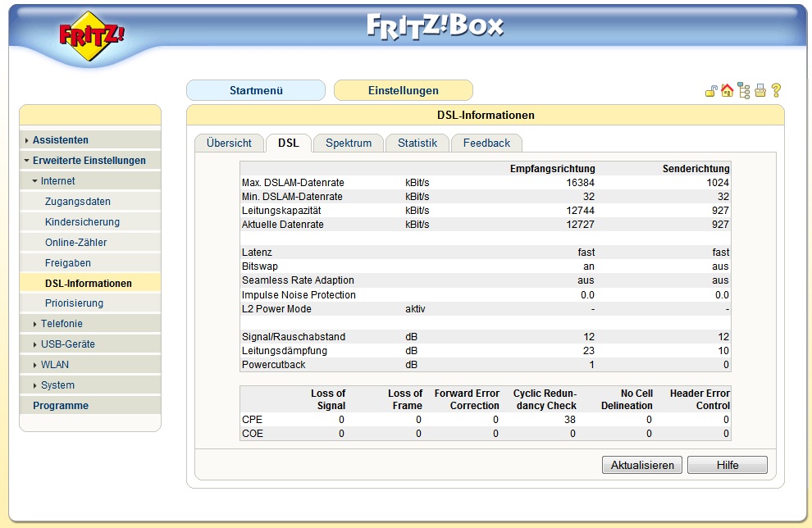Click the Senderichtung column header

pyautogui.click(x=696, y=169)
